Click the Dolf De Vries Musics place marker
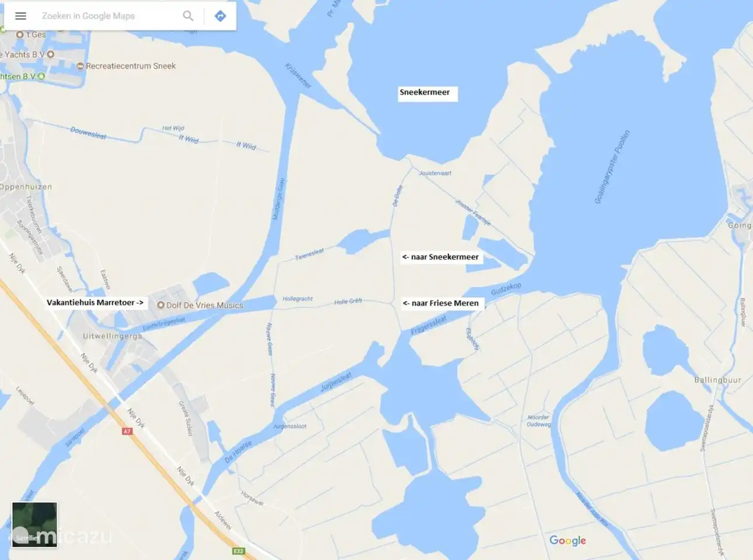This screenshot has width=753, height=560. pos(160,305)
